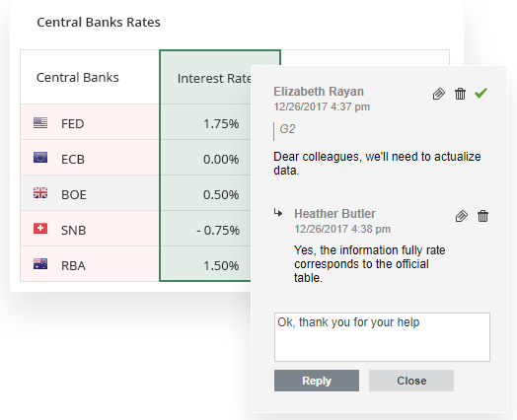Resolve comment with green checkmark
Screen dimensions: 517x420
tap(481, 94)
